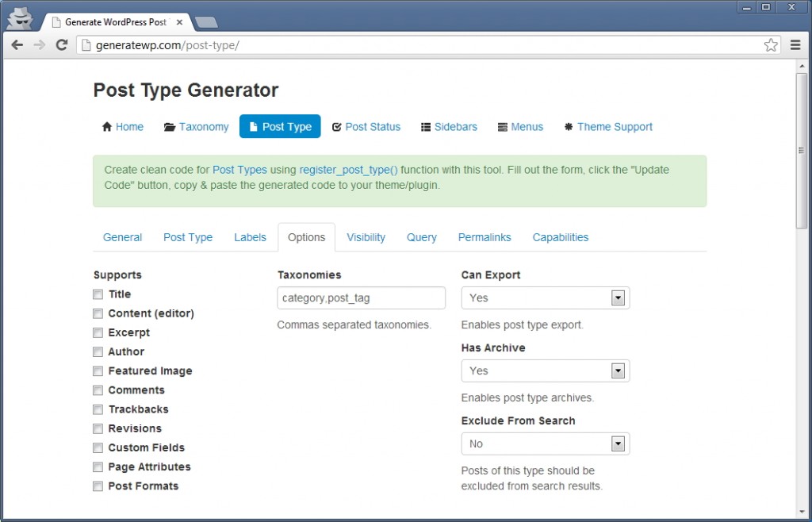Open the Exclude From Search dropdown
This screenshot has width=812, height=522.
point(545,444)
